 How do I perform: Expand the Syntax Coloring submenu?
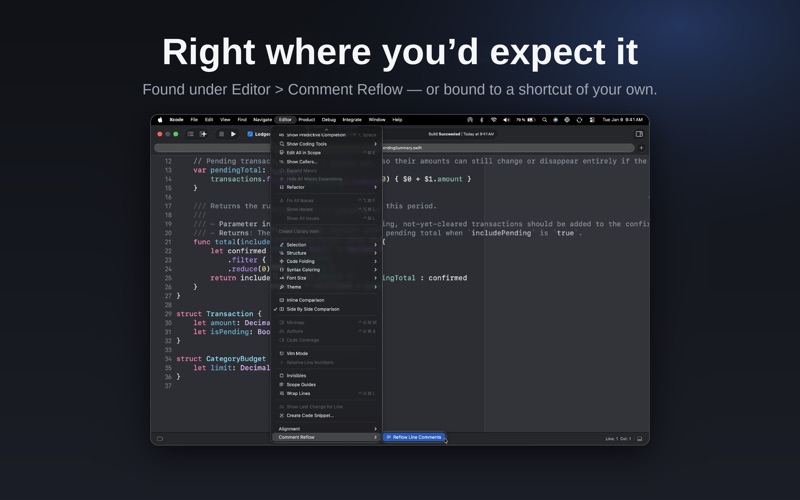(x=327, y=270)
